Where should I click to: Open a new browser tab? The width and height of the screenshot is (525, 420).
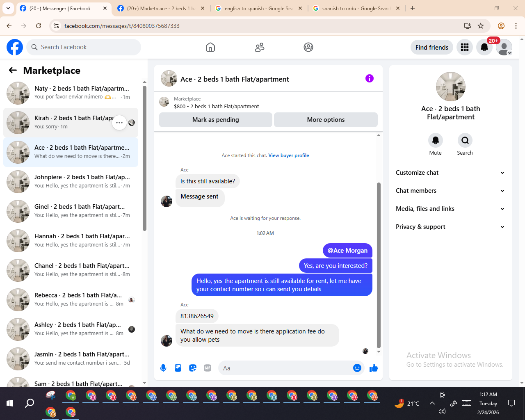pyautogui.click(x=413, y=8)
